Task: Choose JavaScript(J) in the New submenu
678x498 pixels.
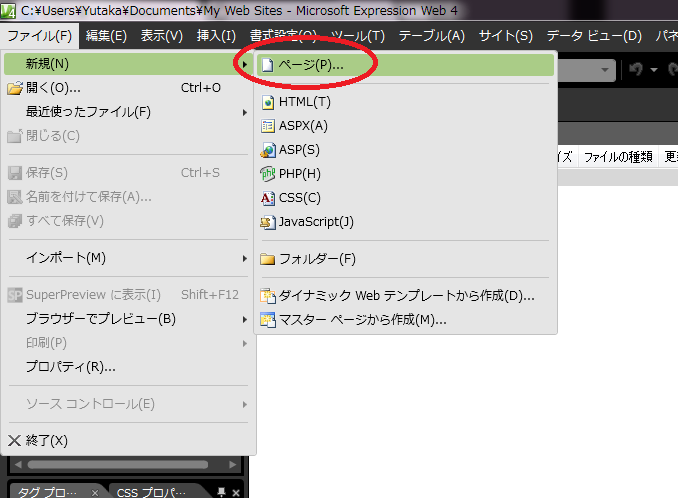Action: (x=405, y=222)
